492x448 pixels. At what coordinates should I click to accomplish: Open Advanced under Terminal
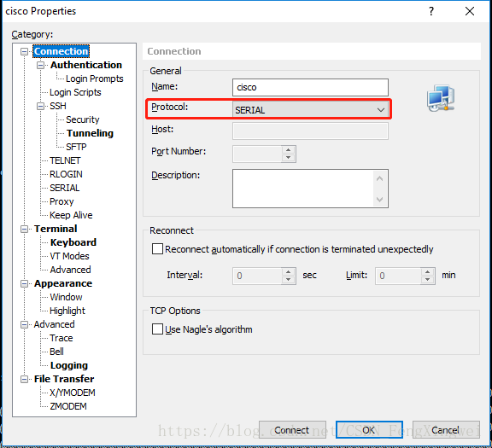[70, 270]
